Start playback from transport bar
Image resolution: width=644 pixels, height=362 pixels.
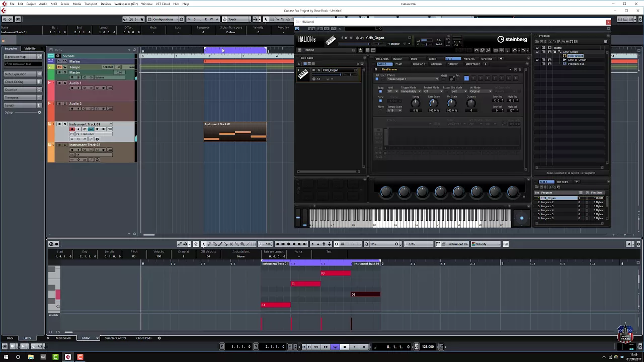pos(354,346)
